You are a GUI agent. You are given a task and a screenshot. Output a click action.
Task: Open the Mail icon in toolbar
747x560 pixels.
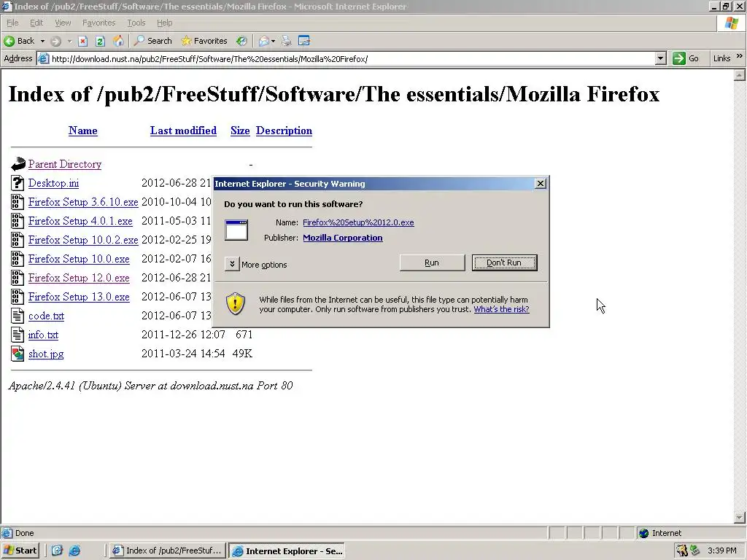tap(264, 41)
